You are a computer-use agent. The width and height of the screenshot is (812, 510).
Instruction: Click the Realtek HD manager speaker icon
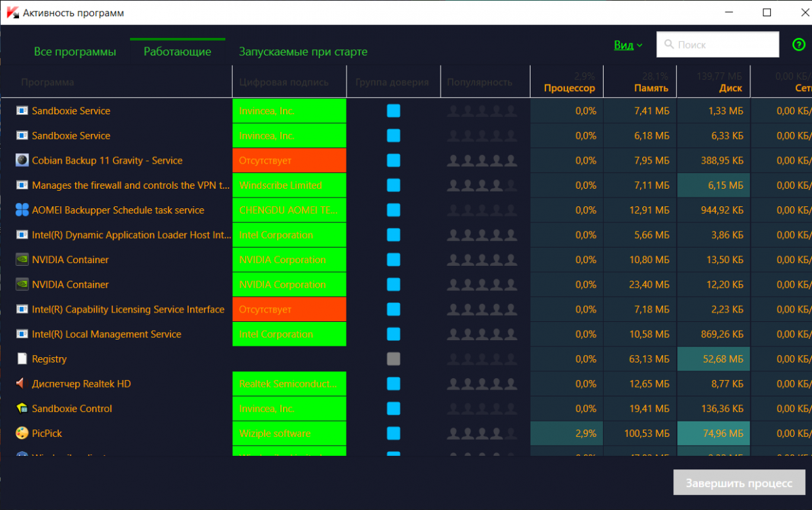coord(22,384)
